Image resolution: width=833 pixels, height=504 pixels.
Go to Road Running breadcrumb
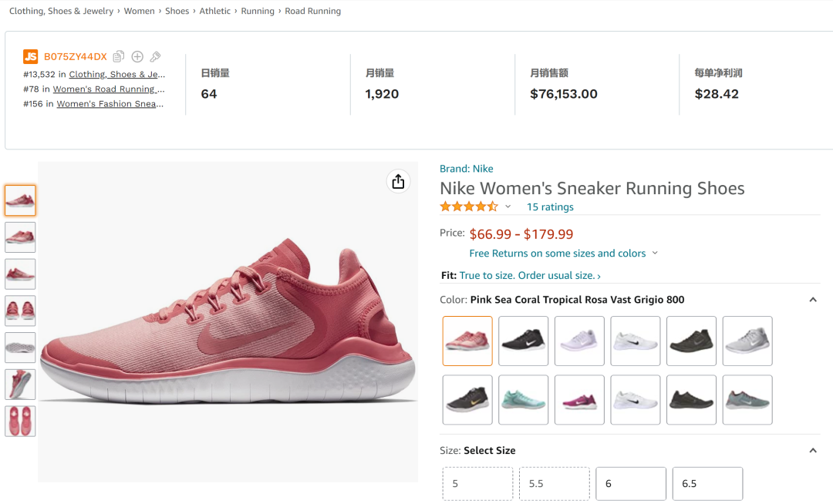point(312,11)
